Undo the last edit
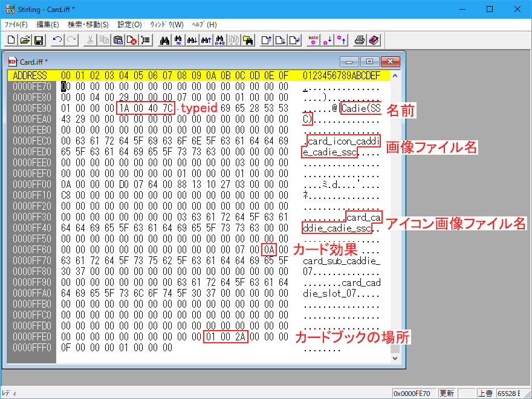Image resolution: width=532 pixels, height=399 pixels. [57, 40]
